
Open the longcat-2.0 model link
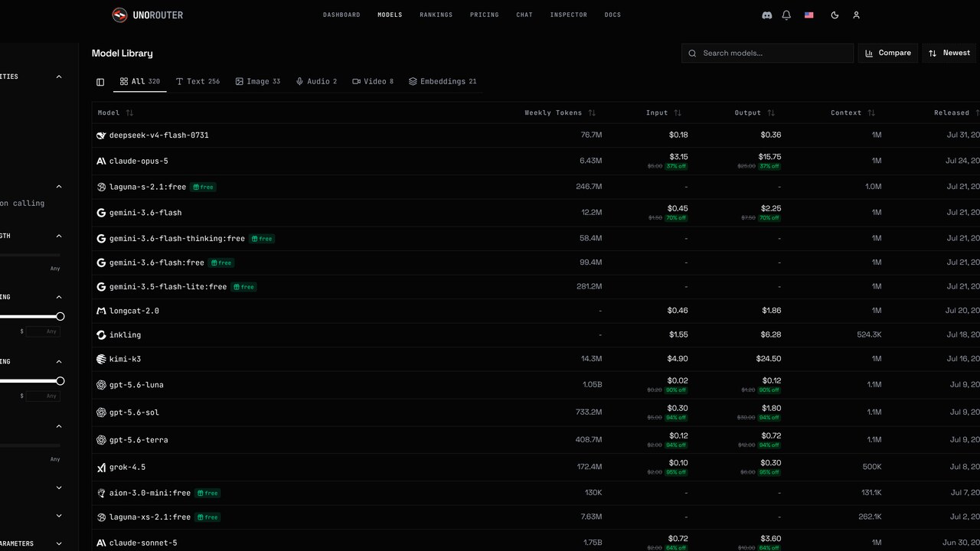(134, 311)
